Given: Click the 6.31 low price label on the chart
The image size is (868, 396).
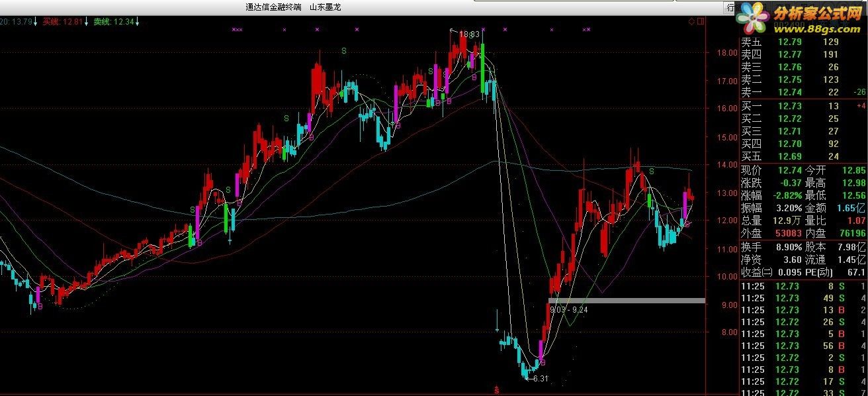Looking at the screenshot, I should pos(541,379).
